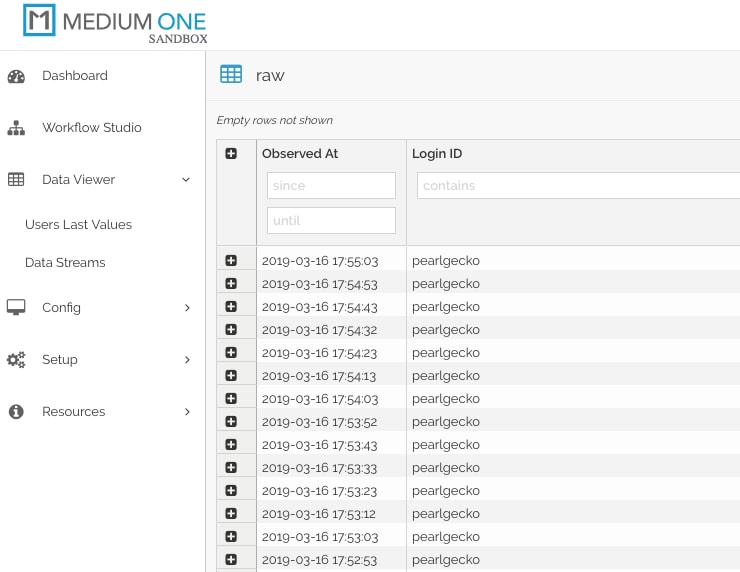Image resolution: width=740 pixels, height=572 pixels.
Task: Expand the Config submenu chevron
Action: click(x=187, y=308)
